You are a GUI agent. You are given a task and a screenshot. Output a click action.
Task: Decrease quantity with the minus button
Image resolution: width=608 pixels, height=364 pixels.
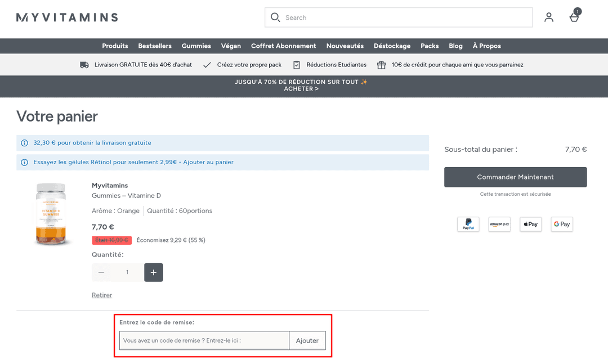coord(101,272)
